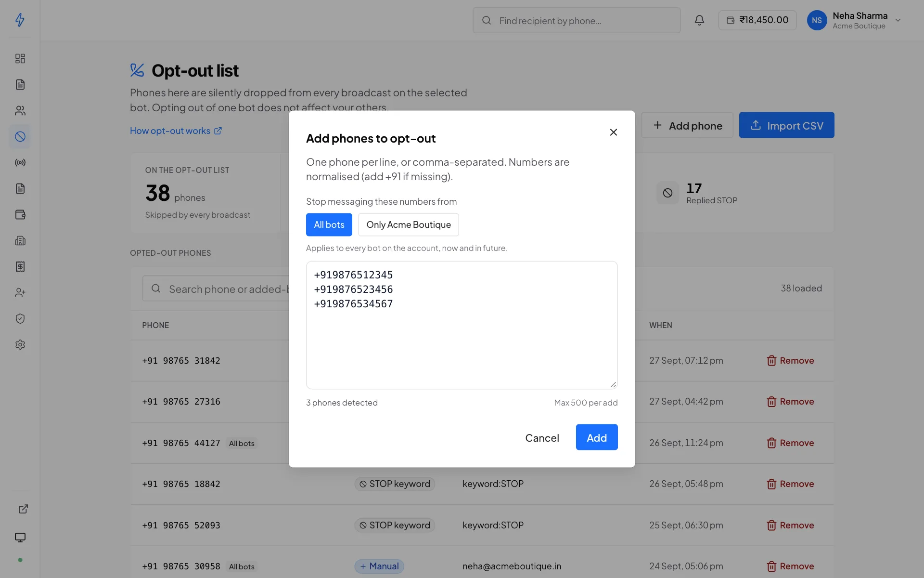This screenshot has height=578, width=924.
Task: Open the dollar receipt icon in sidebar
Action: pos(20,267)
